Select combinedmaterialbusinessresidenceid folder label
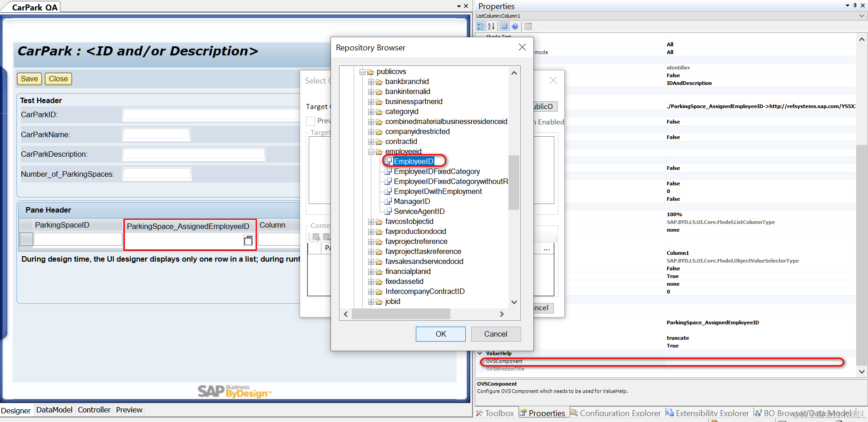Screen dimensions: 868x422 tap(446, 121)
